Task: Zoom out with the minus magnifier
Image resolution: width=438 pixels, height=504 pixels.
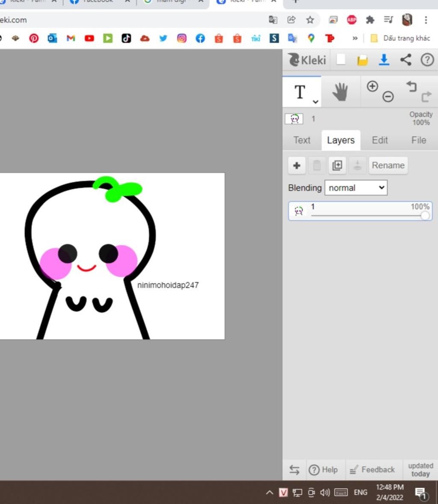Action: (388, 96)
